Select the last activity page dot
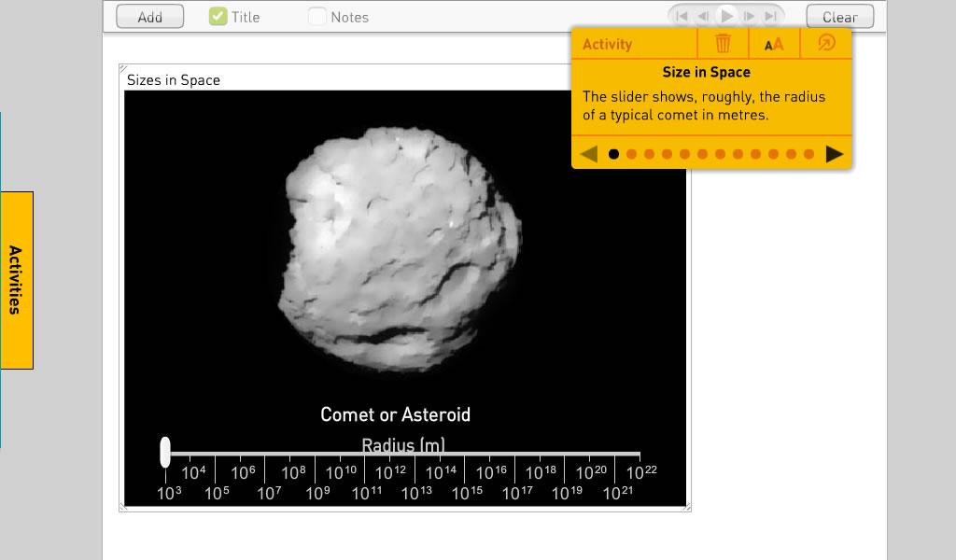956x560 pixels. [x=808, y=154]
